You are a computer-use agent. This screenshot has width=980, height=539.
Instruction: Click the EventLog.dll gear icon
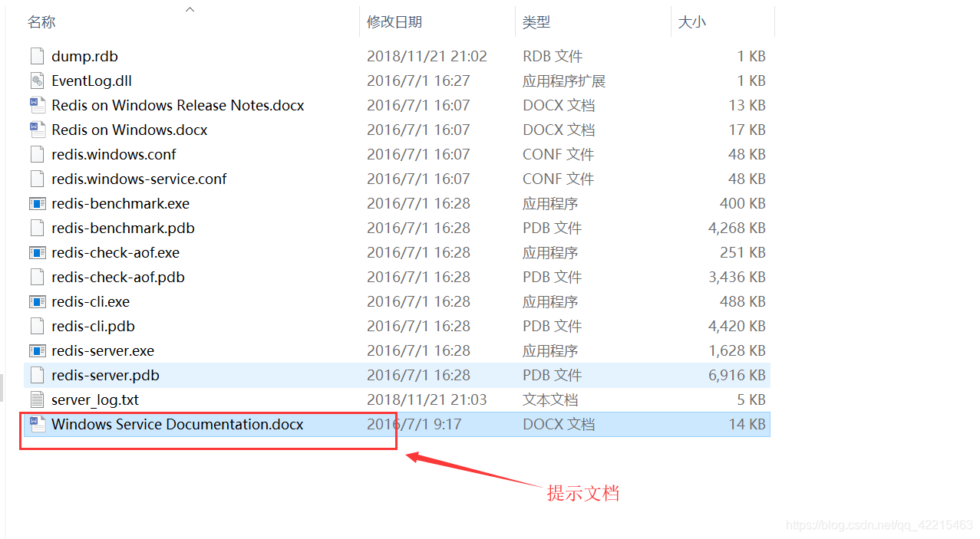click(x=37, y=81)
